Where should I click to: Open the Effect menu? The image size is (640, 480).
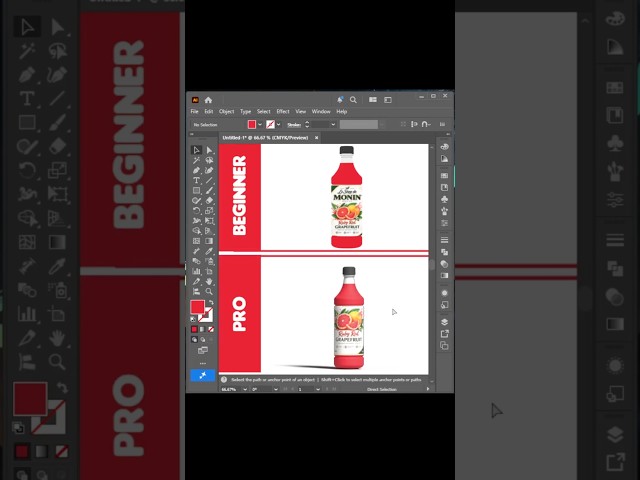point(283,111)
